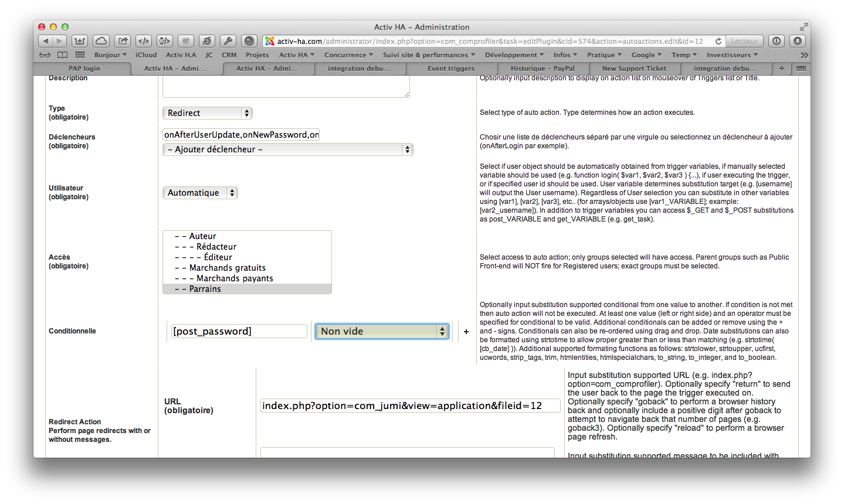Screen dimensions: 844x504
Task: Open Reading List glasses icon
Action: coord(45,55)
